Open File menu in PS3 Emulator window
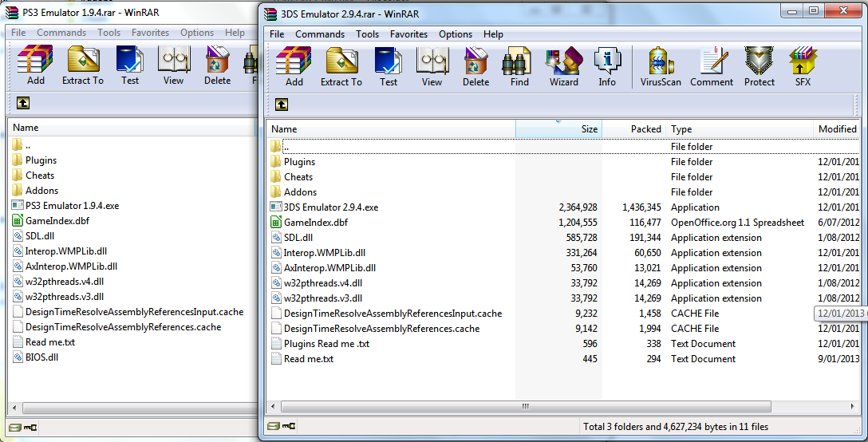Screen dimensions: 868x442 [x=18, y=33]
